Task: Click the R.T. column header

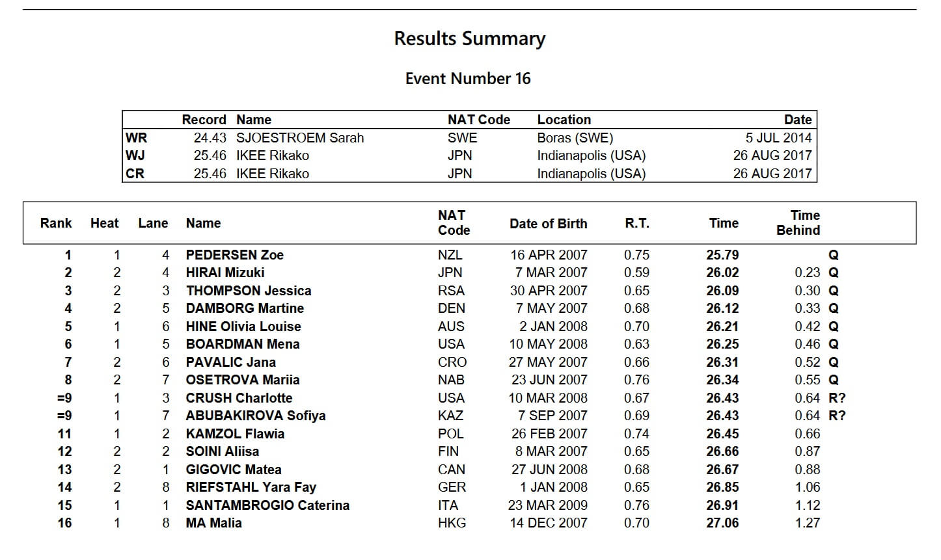Action: (637, 223)
